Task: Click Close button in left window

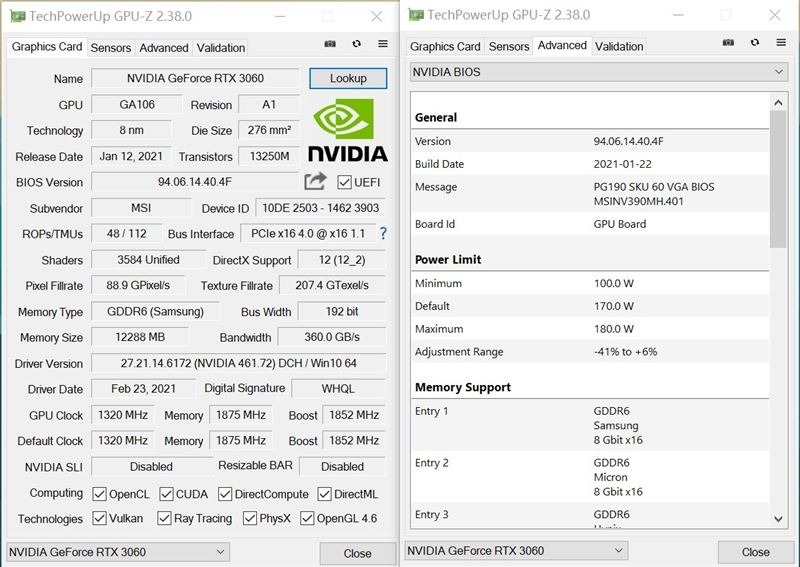Action: point(357,553)
